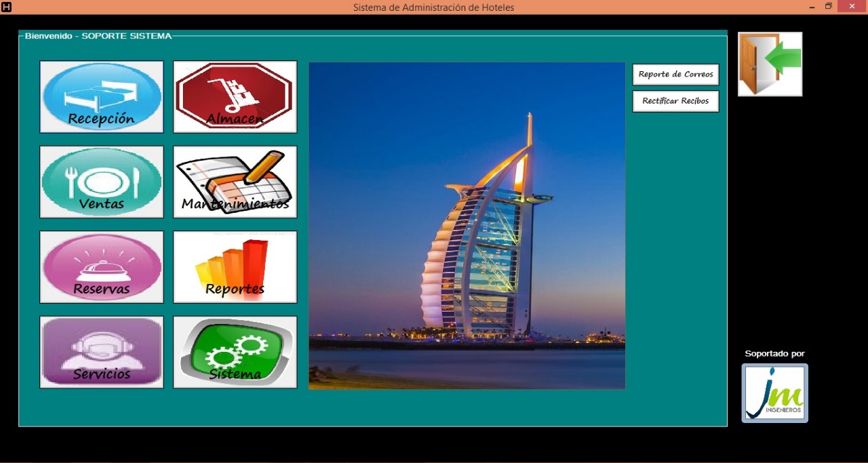
Task: Restore down the application window
Action: 828,7
